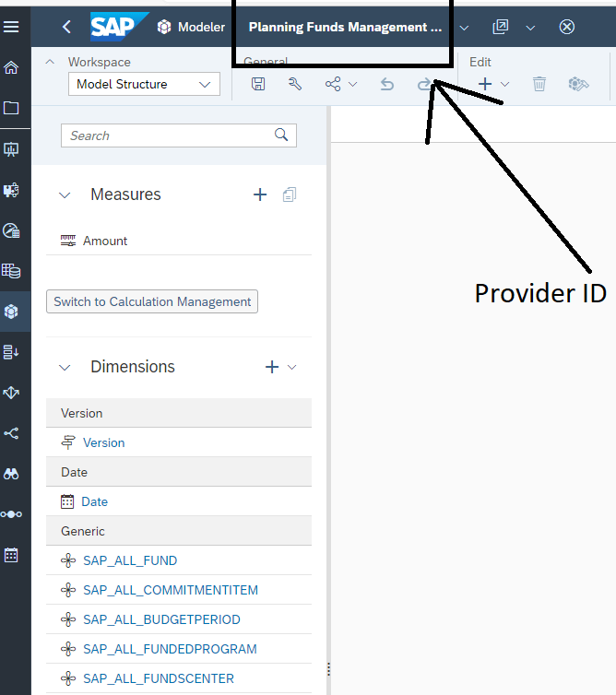The image size is (616, 695).
Task: Collapse the Workspace toolbar caret
Action: (50, 62)
